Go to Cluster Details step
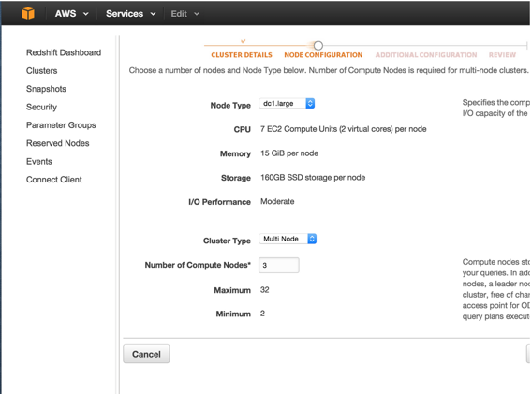 tap(242, 55)
